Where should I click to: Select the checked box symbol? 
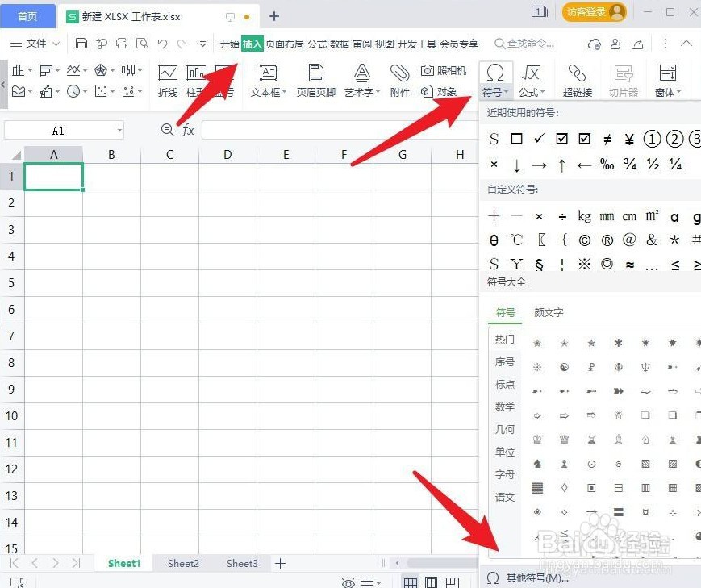(x=562, y=139)
